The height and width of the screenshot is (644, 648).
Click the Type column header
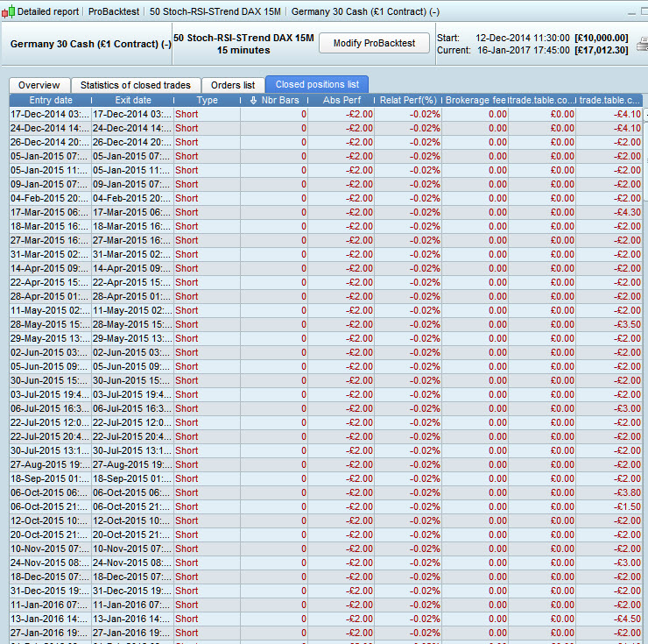pos(207,101)
